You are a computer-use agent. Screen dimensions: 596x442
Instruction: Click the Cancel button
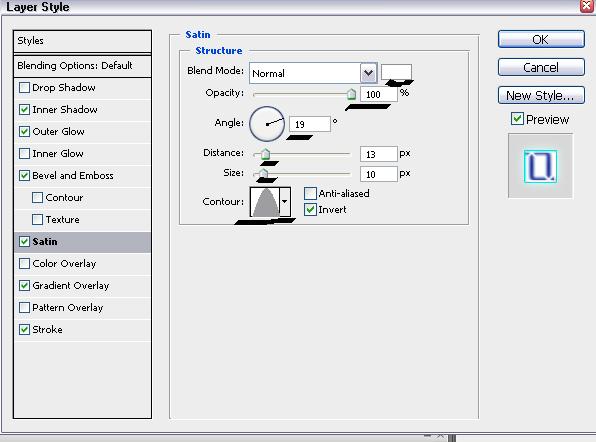(x=541, y=67)
